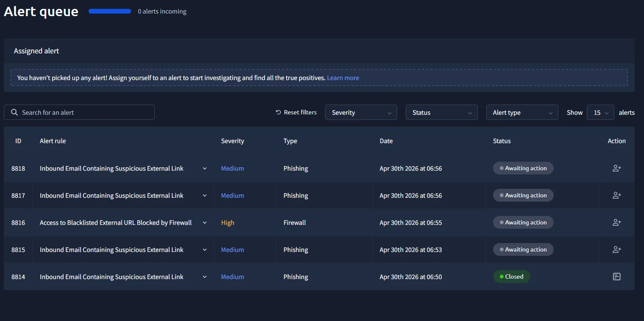Assign yourself to alert 8815
The image size is (644, 321).
pos(616,249)
